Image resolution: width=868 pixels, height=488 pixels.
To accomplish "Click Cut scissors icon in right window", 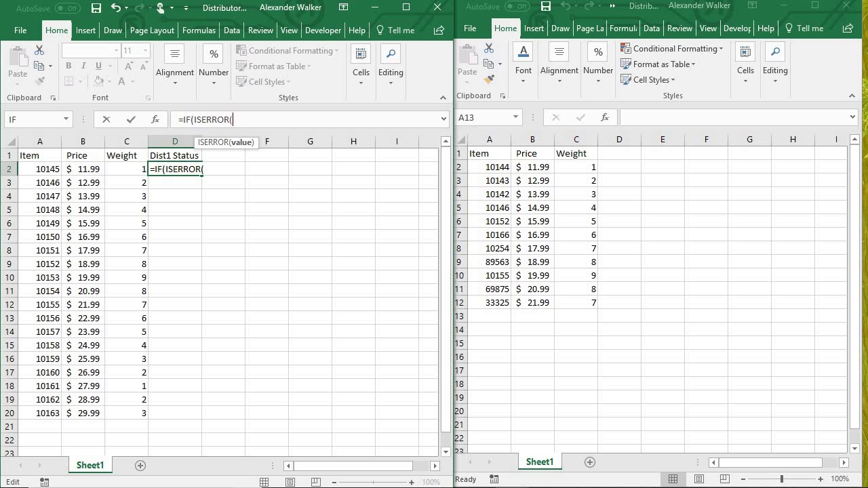I will click(x=489, y=49).
